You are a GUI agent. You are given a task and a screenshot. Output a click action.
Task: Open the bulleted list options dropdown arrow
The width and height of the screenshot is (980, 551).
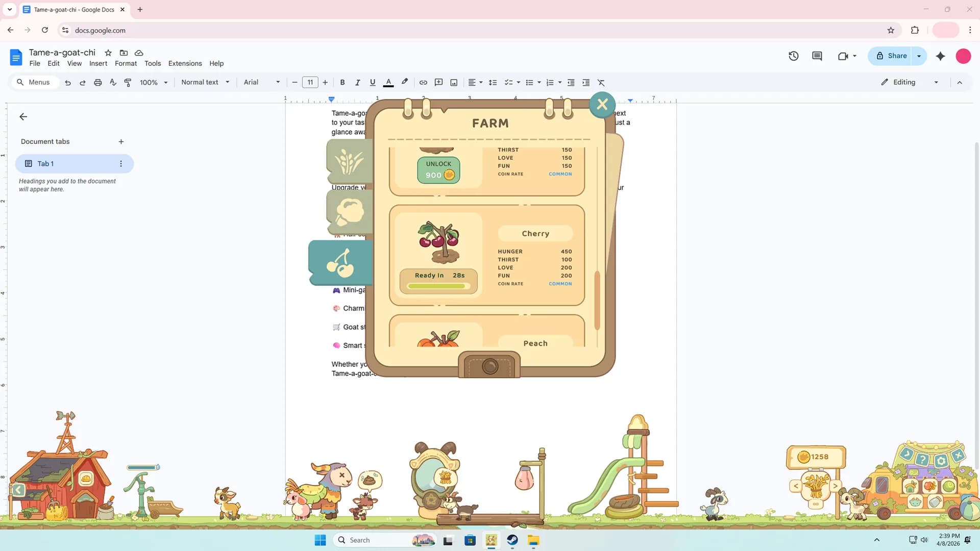(x=539, y=82)
